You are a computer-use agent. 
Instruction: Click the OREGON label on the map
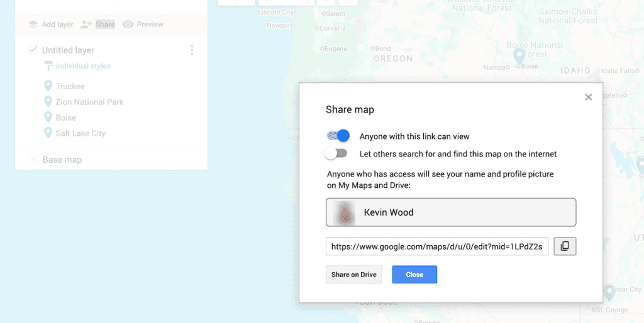(392, 58)
